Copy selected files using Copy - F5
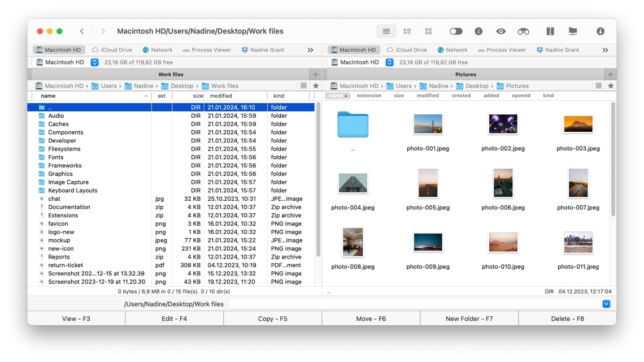This screenshot has width=644, height=362. pos(273,318)
